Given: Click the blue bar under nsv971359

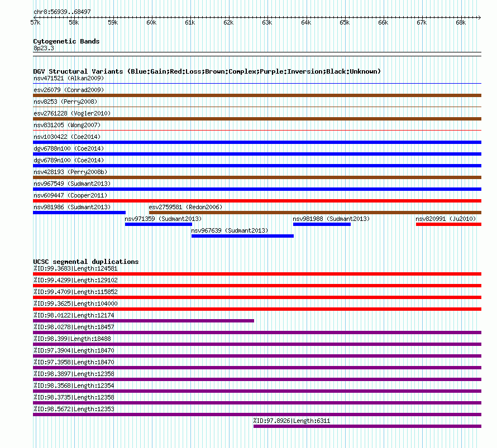Looking at the screenshot, I should coord(159,224).
